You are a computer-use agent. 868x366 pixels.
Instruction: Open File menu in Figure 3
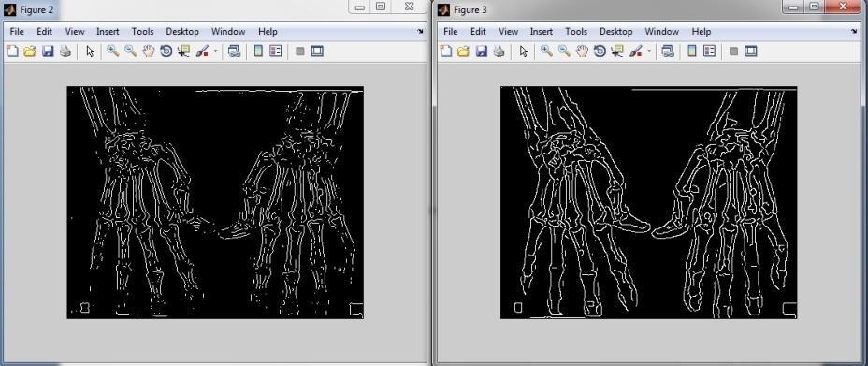[x=451, y=32]
